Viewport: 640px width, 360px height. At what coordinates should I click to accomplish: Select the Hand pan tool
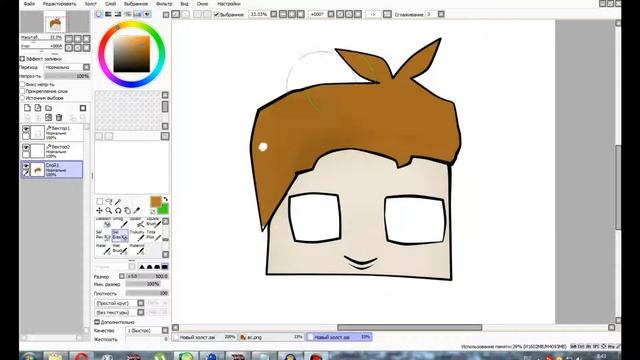pyautogui.click(x=127, y=211)
